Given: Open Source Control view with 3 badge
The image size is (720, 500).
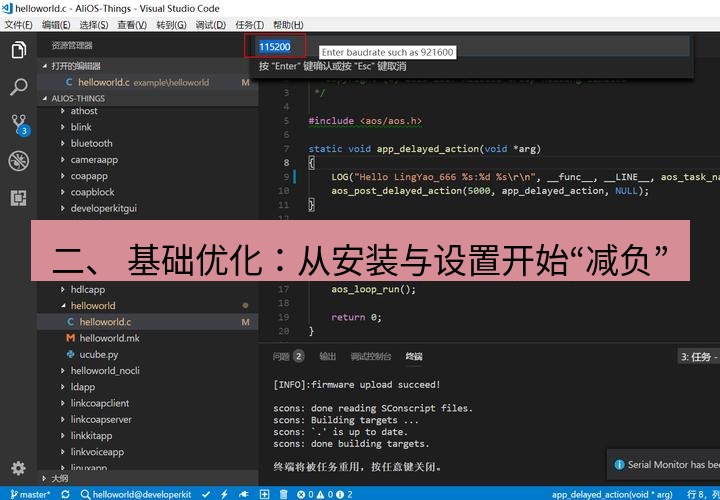Looking at the screenshot, I should (19, 125).
